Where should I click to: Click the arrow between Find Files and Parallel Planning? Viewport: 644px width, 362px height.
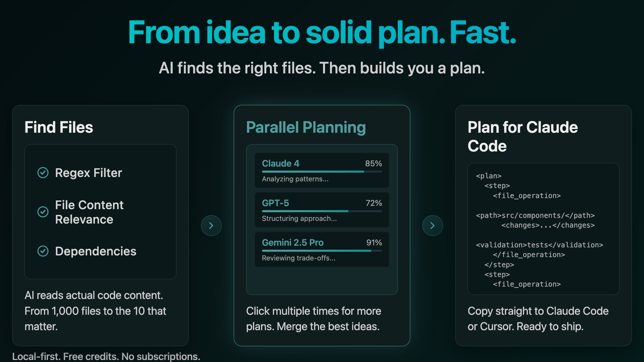211,226
